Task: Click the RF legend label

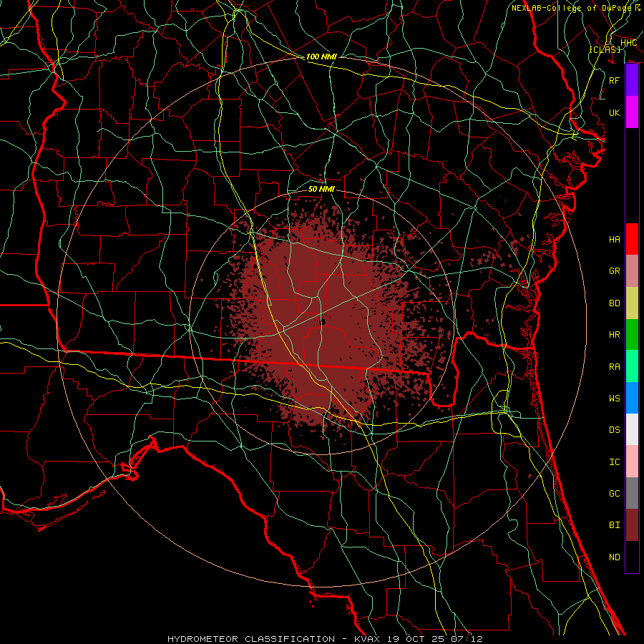Action: tap(614, 80)
